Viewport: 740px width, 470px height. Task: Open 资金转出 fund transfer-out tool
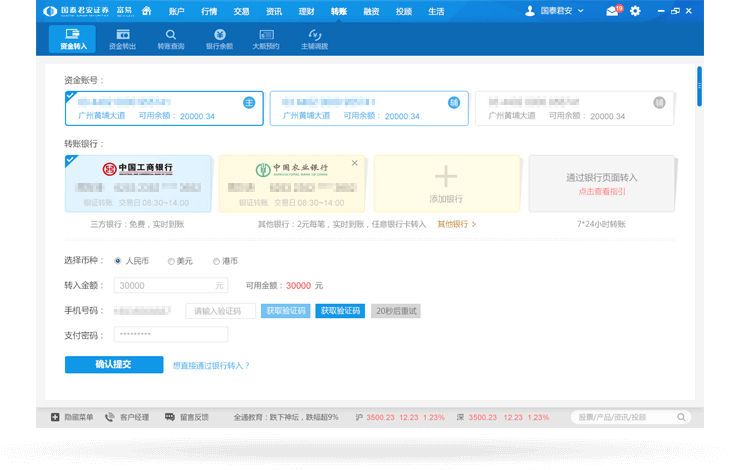123,39
